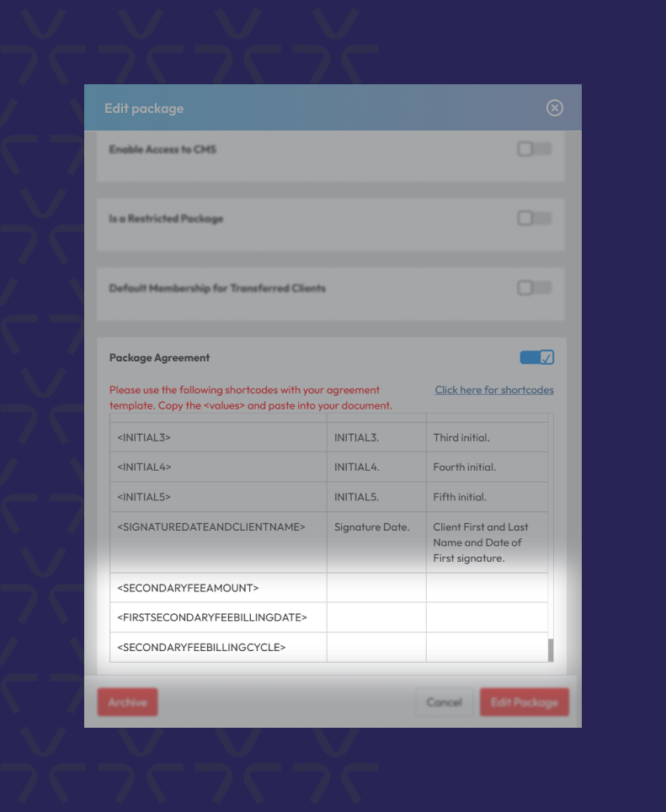Image resolution: width=666 pixels, height=812 pixels.
Task: Click the <SIGNATUREDATEANDCLIENTNAME> shortcode cell
Action: [210, 527]
